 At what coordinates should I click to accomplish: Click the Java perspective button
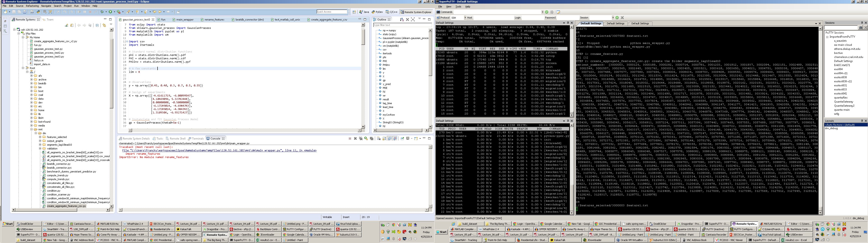(x=364, y=12)
